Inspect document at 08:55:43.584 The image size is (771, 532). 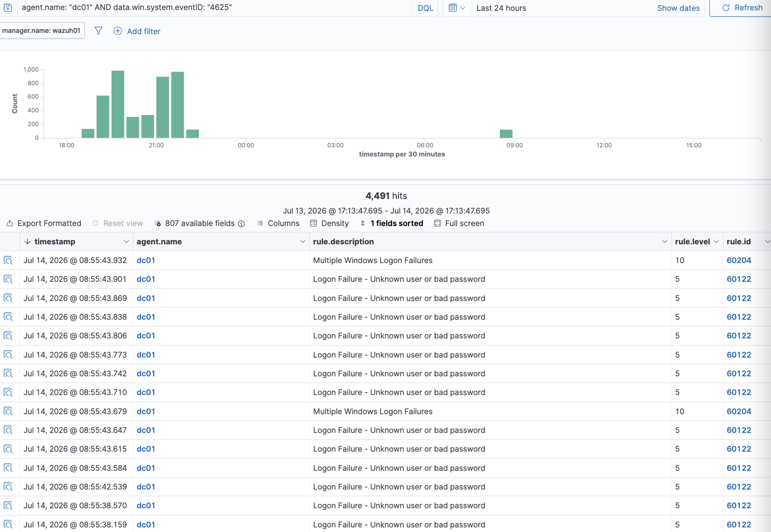8,468
